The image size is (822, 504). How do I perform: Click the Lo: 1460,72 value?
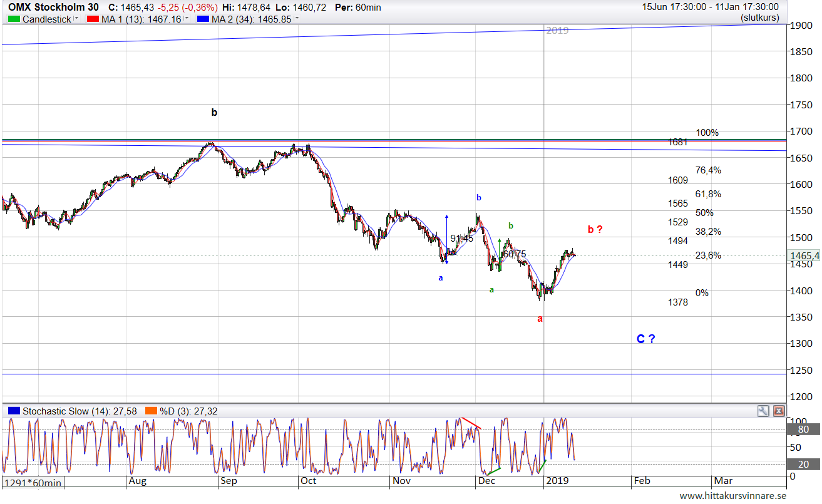click(302, 8)
